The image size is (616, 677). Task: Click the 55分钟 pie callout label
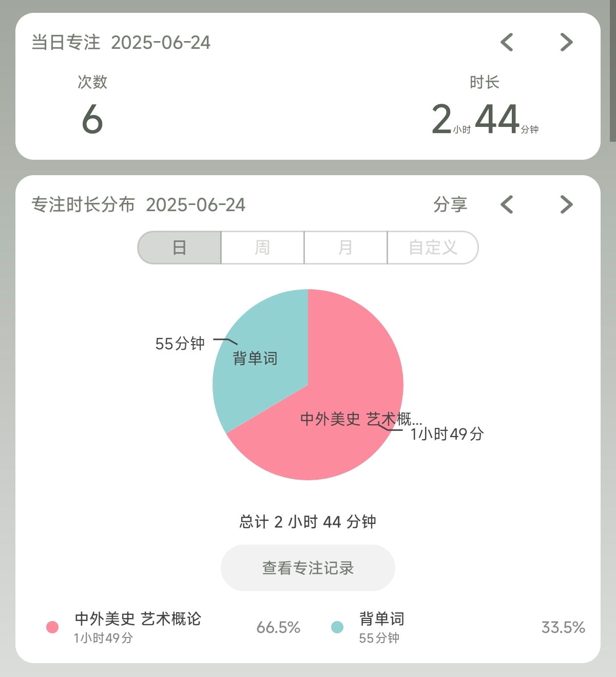click(180, 344)
